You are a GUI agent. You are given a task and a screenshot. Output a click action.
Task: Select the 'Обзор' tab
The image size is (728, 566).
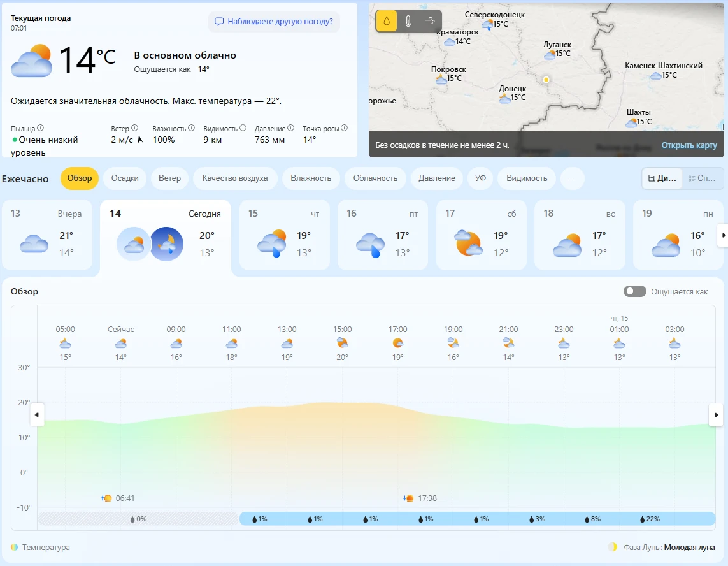pyautogui.click(x=80, y=178)
